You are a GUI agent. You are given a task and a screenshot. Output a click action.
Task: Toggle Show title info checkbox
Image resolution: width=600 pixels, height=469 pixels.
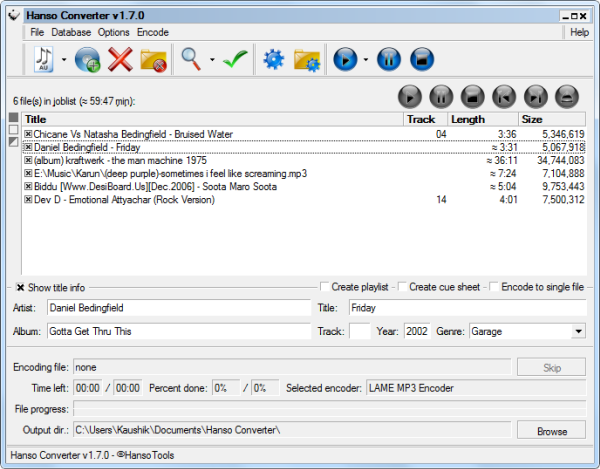coord(20,287)
